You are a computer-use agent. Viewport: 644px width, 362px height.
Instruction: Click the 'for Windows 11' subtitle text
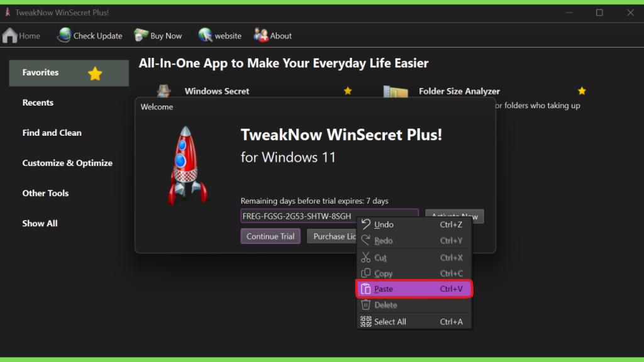[x=288, y=157]
